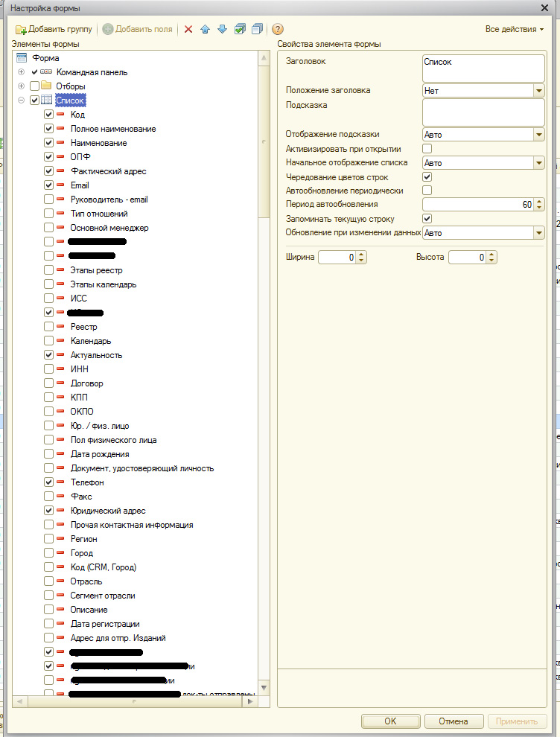Expand the Командная панель tree node

[x=21, y=72]
